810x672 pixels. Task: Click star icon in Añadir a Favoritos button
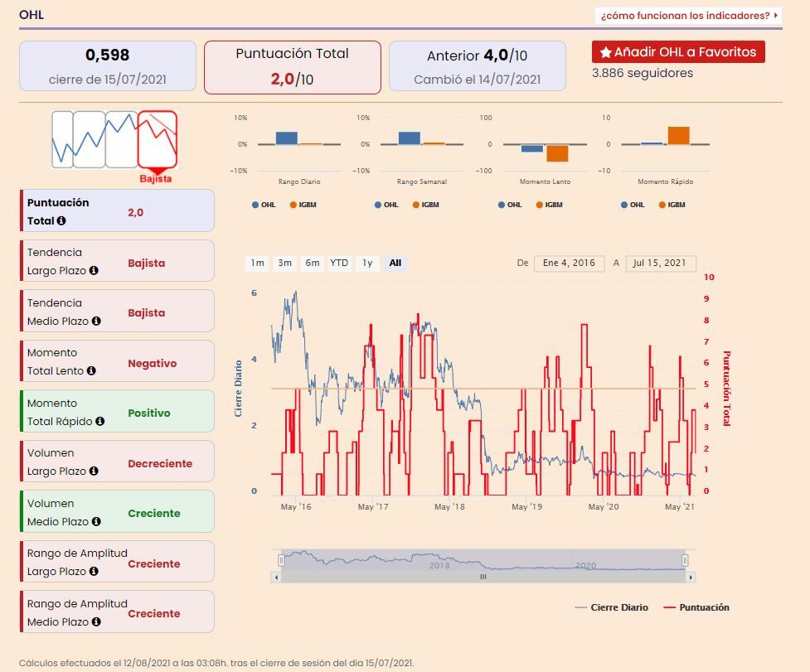[606, 52]
